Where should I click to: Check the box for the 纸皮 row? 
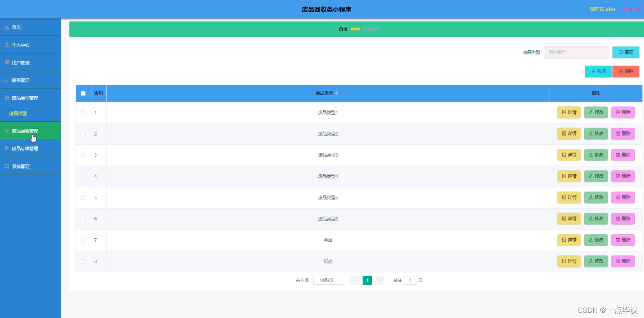pos(83,262)
